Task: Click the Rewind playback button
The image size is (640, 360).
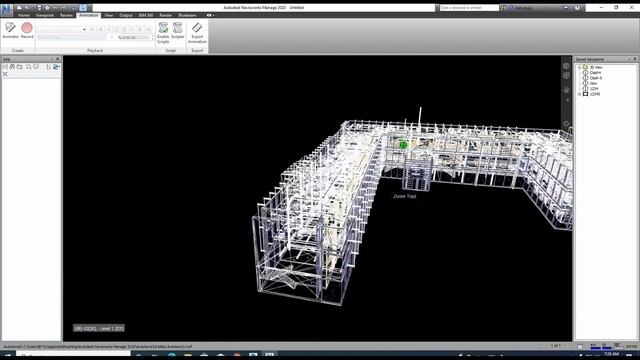Action: (x=93, y=29)
